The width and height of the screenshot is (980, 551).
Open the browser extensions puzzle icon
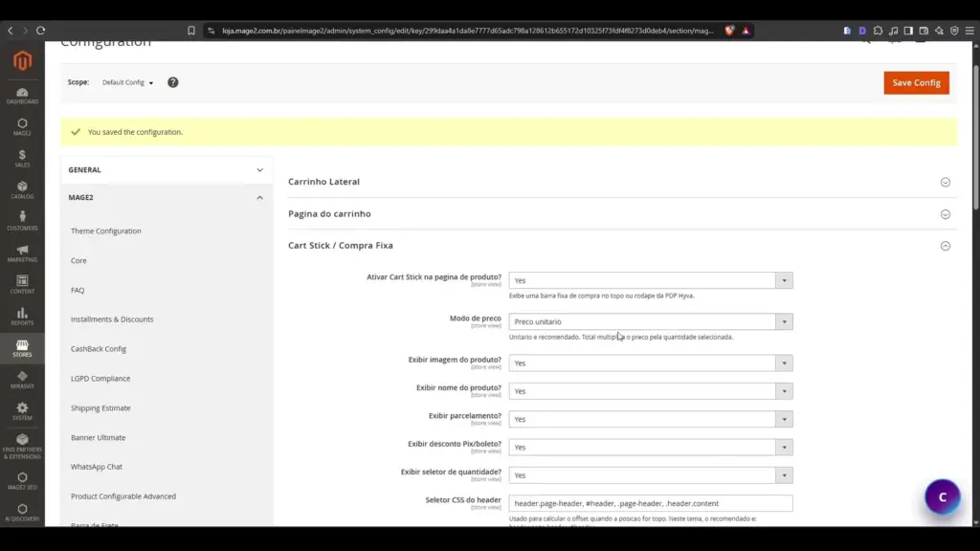[x=878, y=31]
